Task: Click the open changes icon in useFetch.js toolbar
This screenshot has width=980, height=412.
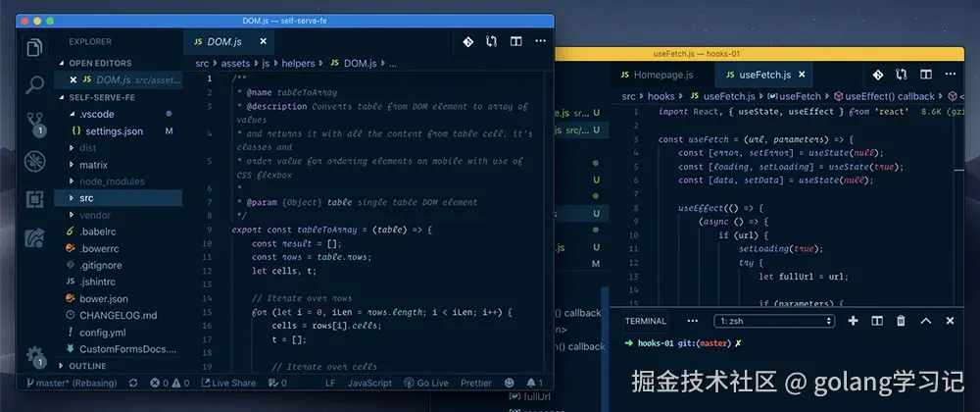Action: [x=902, y=75]
